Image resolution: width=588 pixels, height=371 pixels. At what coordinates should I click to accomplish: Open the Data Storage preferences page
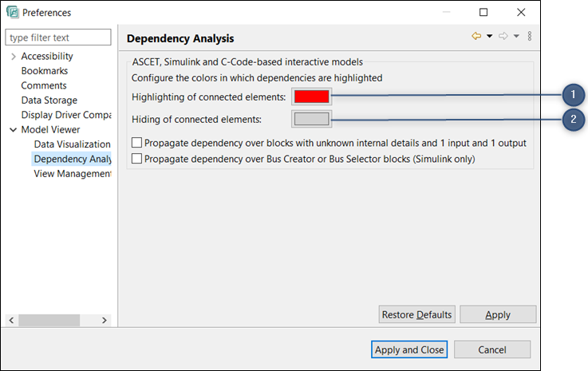tap(49, 101)
